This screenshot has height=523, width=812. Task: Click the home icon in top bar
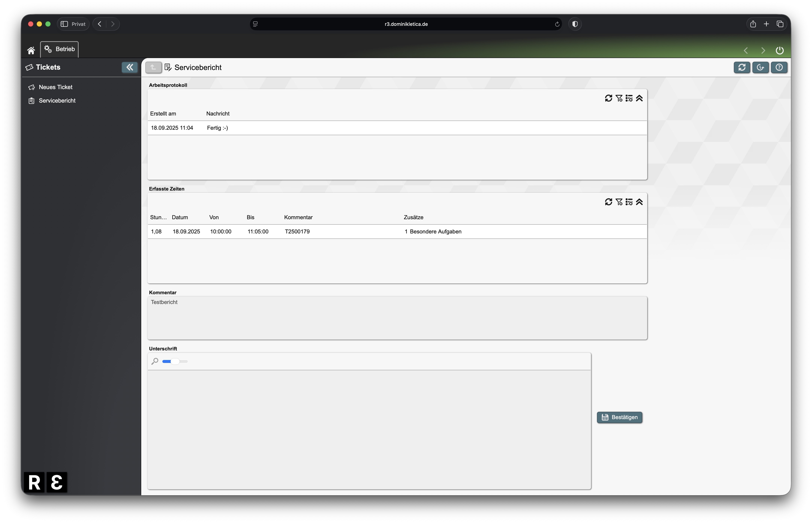pyautogui.click(x=31, y=50)
